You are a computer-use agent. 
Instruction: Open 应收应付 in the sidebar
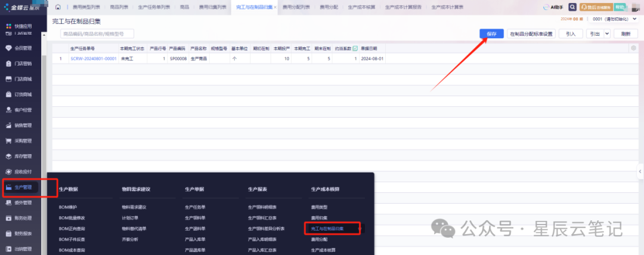pos(19,171)
